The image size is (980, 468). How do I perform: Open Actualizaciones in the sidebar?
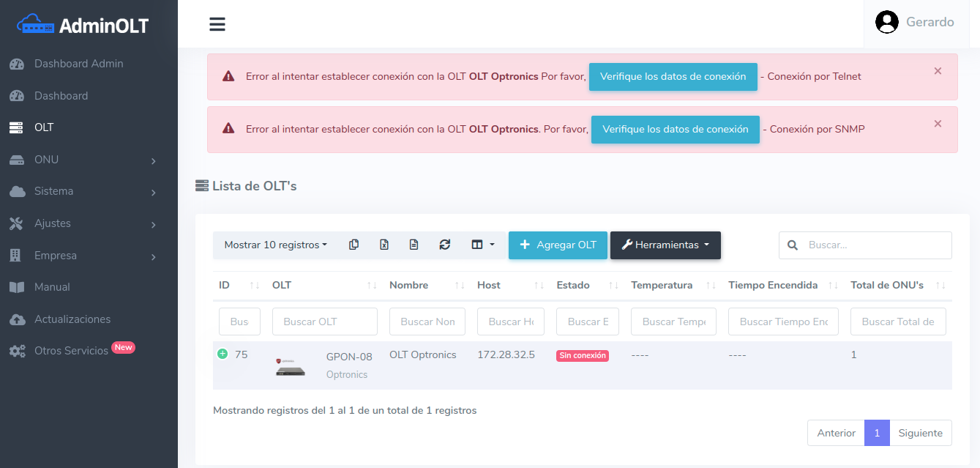point(72,319)
